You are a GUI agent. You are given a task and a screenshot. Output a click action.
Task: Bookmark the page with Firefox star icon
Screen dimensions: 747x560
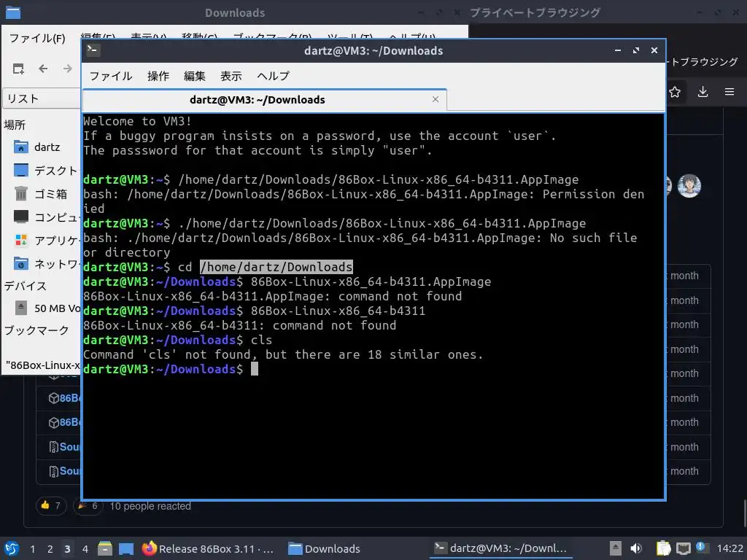pyautogui.click(x=675, y=92)
